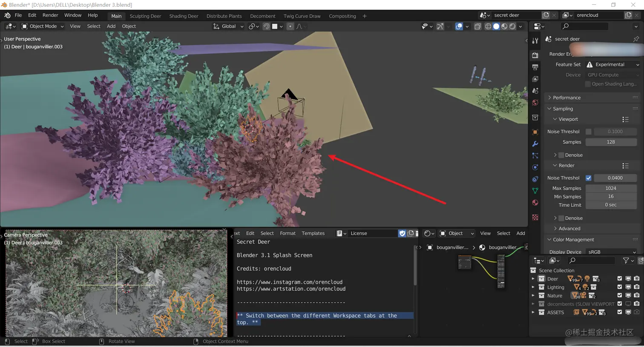The width and height of the screenshot is (644, 347).
Task: Toggle X-Ray in viewport header
Action: point(477,26)
